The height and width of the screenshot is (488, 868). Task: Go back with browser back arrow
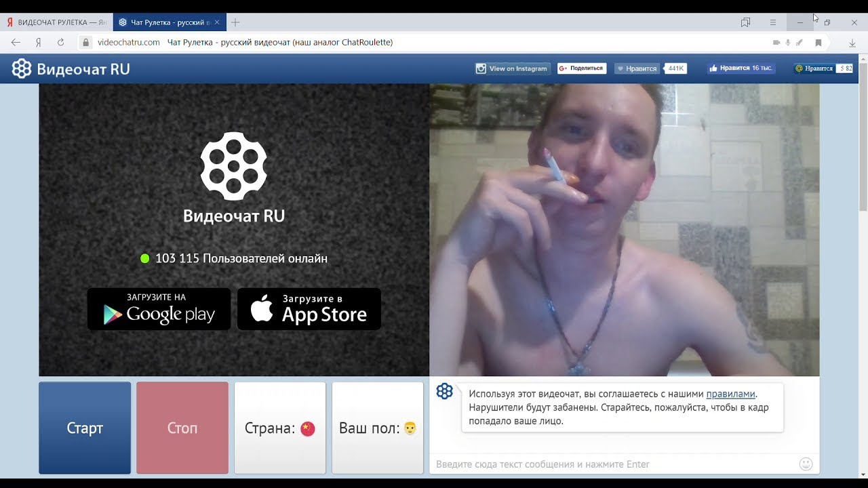(16, 42)
